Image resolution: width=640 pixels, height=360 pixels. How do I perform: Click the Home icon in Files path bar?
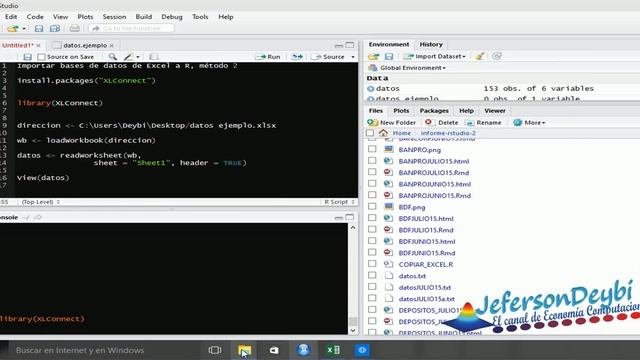(x=383, y=133)
